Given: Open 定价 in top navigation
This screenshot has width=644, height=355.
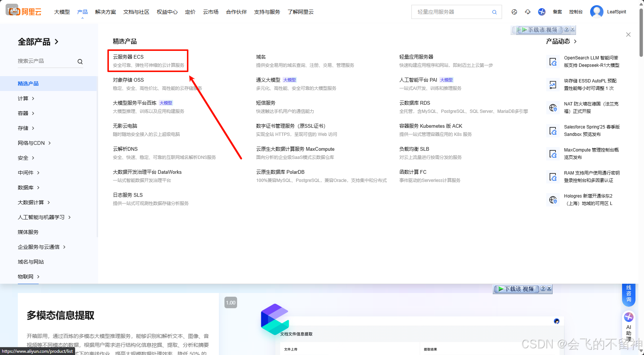Looking at the screenshot, I should (190, 12).
